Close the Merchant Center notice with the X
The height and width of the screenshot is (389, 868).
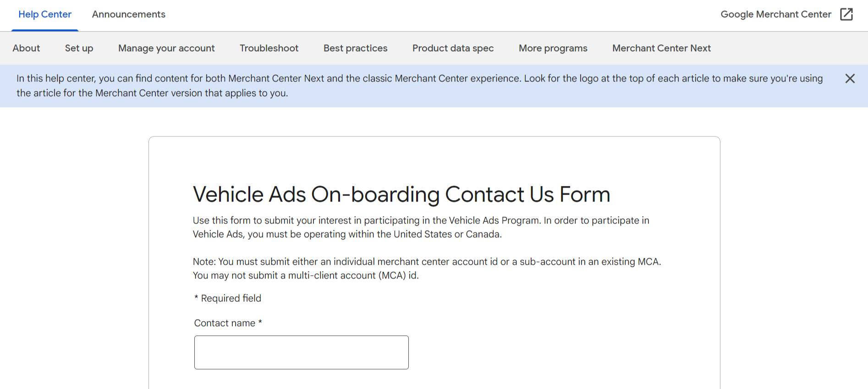point(850,78)
